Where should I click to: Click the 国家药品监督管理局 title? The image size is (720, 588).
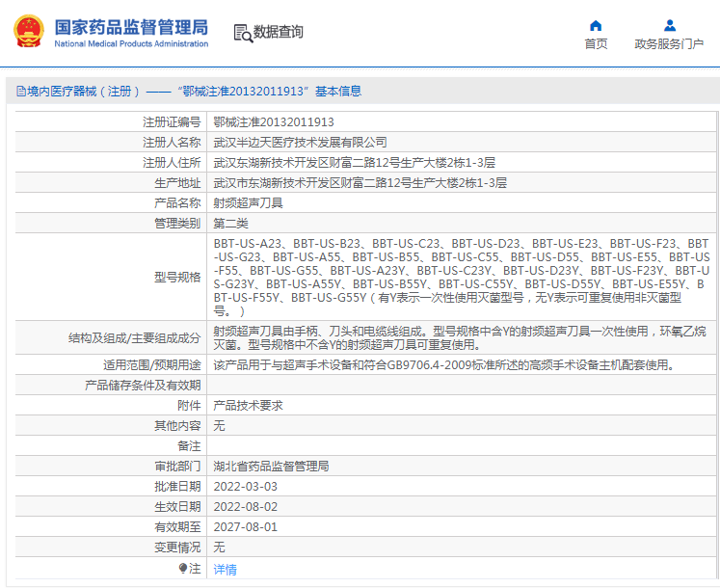click(131, 27)
